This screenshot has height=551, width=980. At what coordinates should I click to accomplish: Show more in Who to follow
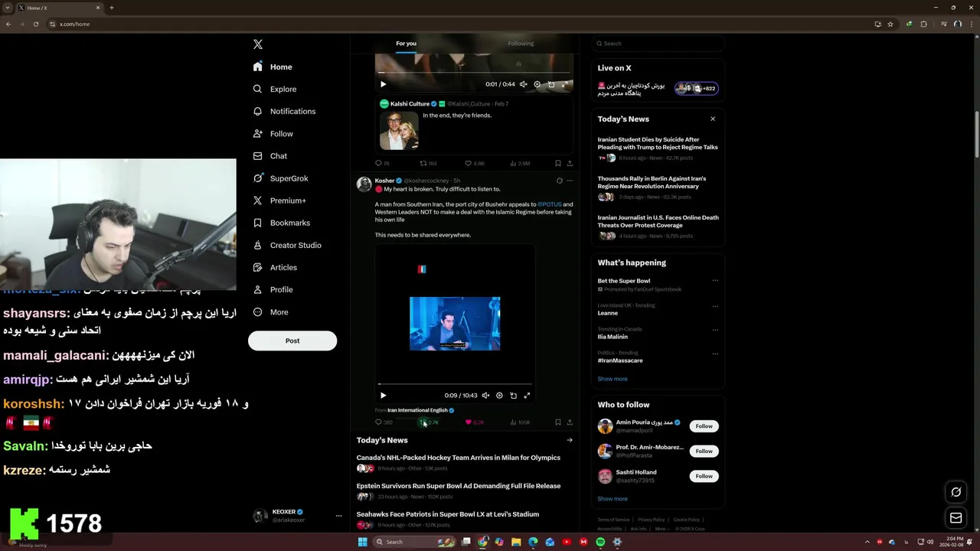[612, 499]
